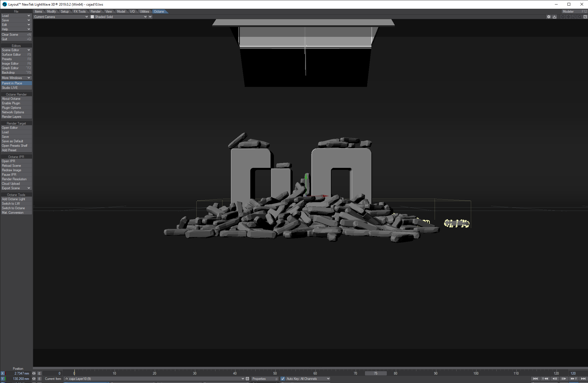Open the Shaded Solid display mode dropdown
This screenshot has height=383, width=588.
coord(119,17)
